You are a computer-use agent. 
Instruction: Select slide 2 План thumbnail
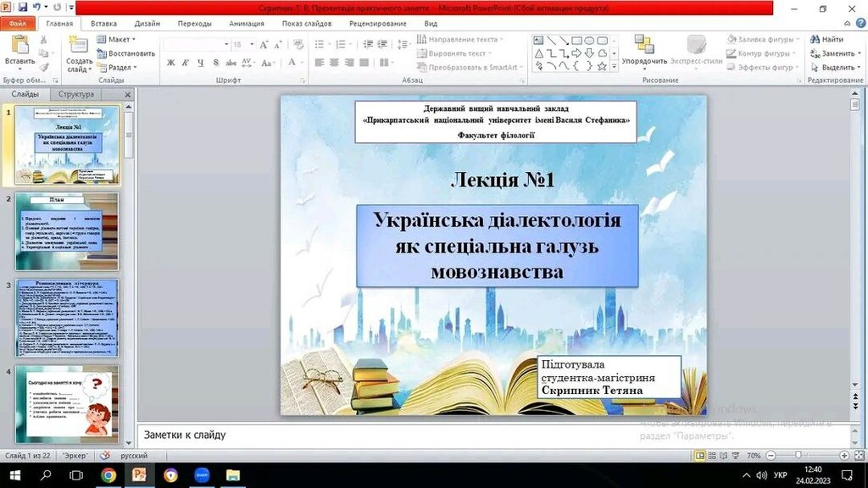(67, 231)
